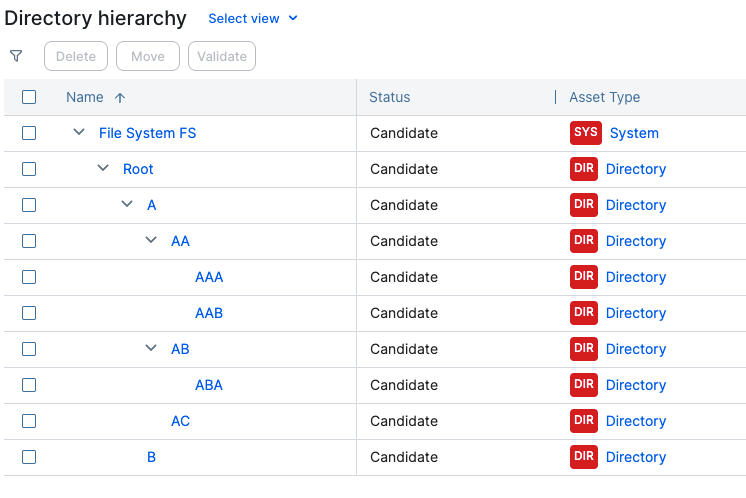This screenshot has width=746, height=498.
Task: Click the Directory link in Root row
Action: coord(636,169)
